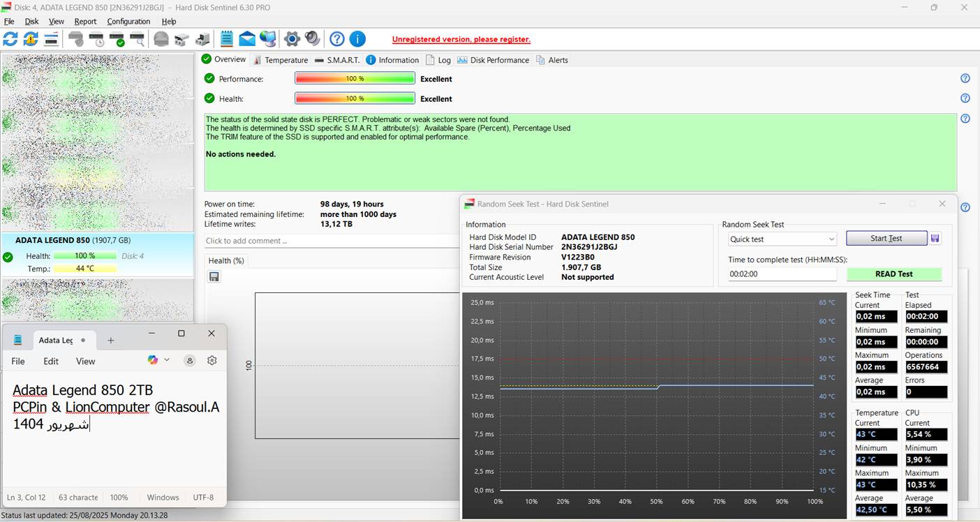Screen dimensions: 980x522
Task: Click the disk with magnifier toolbar icon
Action: pos(138,39)
